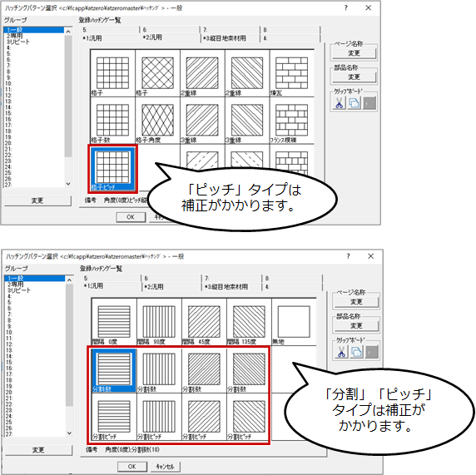
Task: Click the scissors cut icon in lower dialog
Action: [341, 353]
